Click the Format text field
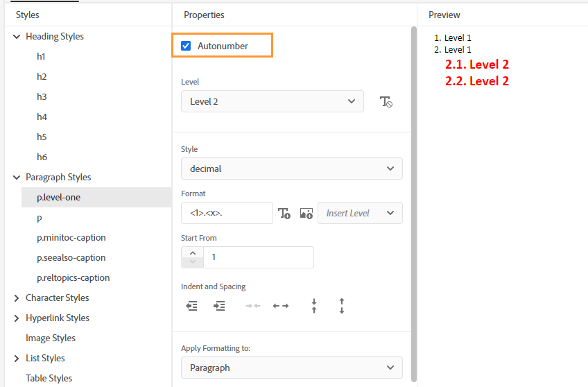 click(226, 213)
